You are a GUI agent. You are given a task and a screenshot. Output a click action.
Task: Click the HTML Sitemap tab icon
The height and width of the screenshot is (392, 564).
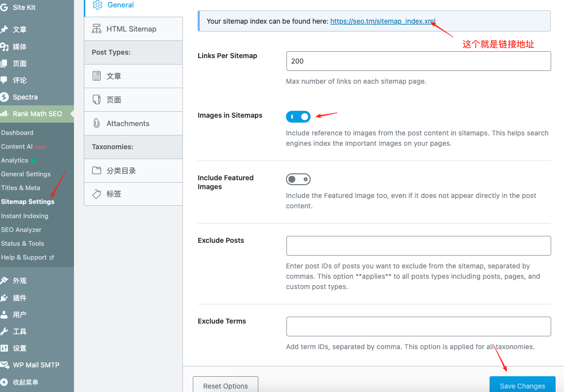click(x=97, y=29)
